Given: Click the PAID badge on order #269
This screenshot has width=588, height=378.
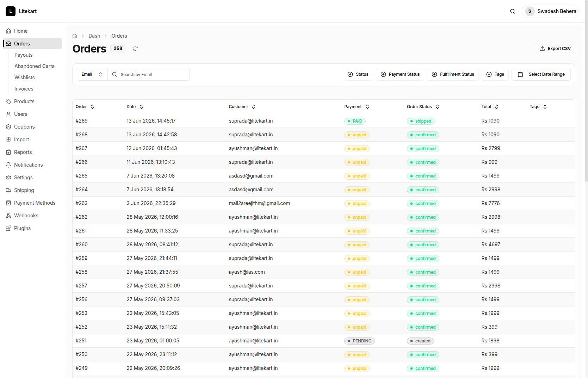Looking at the screenshot, I should [355, 121].
